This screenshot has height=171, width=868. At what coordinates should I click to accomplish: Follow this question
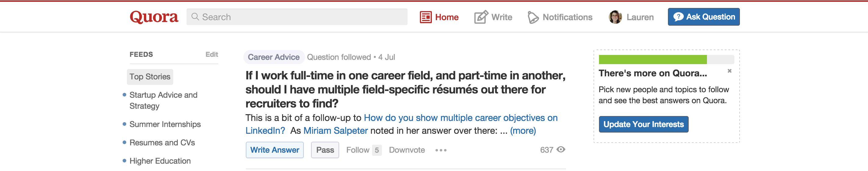coord(357,150)
